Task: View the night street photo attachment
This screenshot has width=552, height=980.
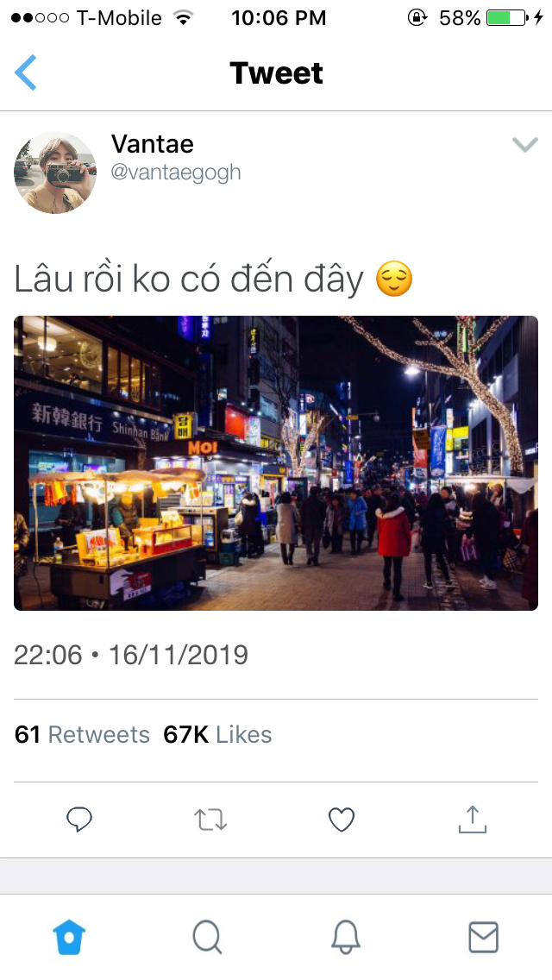Action: [276, 463]
